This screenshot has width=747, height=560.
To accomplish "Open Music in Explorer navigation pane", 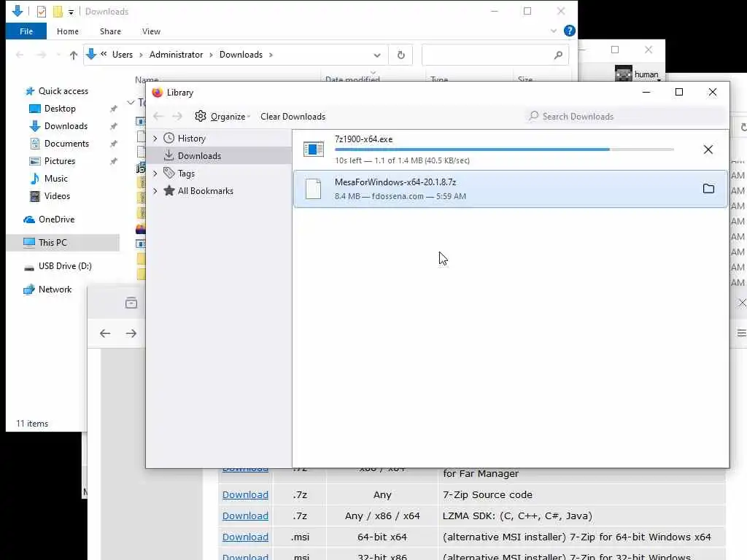I will 55,179.
